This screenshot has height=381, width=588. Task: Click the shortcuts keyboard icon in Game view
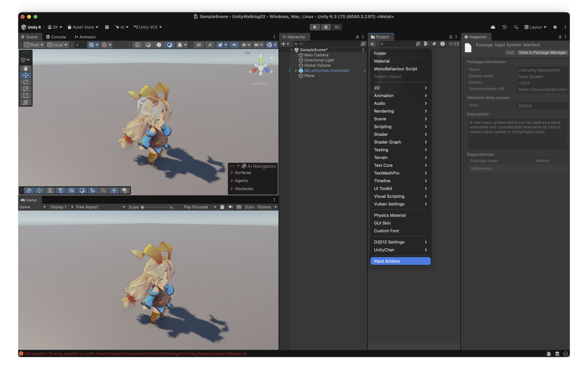[x=239, y=207]
